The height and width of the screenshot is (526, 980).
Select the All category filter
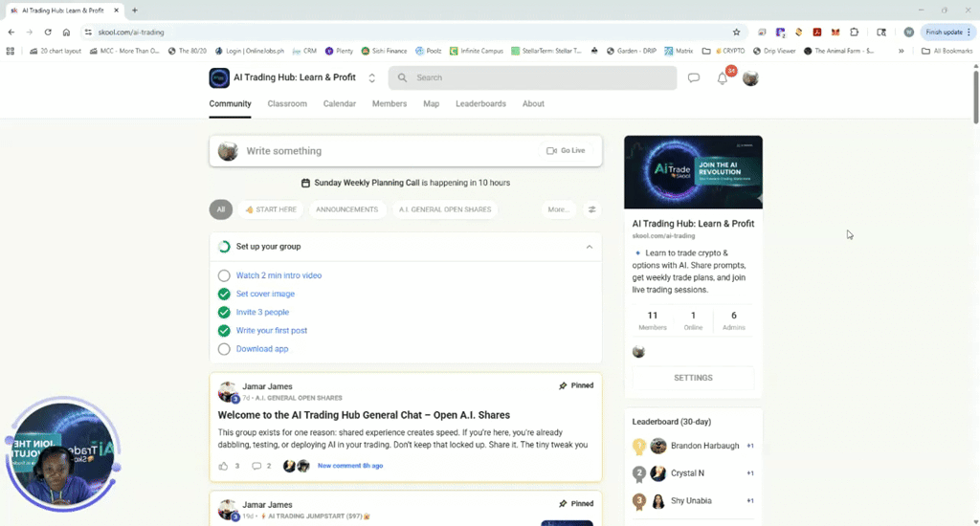[221, 209]
